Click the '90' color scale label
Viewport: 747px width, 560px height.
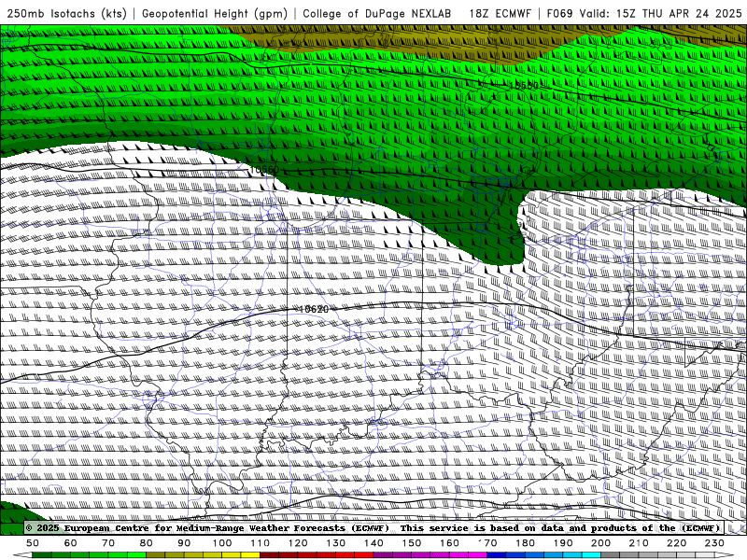click(x=184, y=543)
